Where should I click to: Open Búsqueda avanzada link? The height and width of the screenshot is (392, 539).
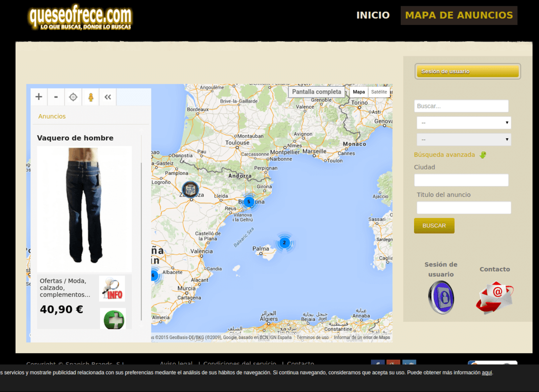tap(444, 155)
